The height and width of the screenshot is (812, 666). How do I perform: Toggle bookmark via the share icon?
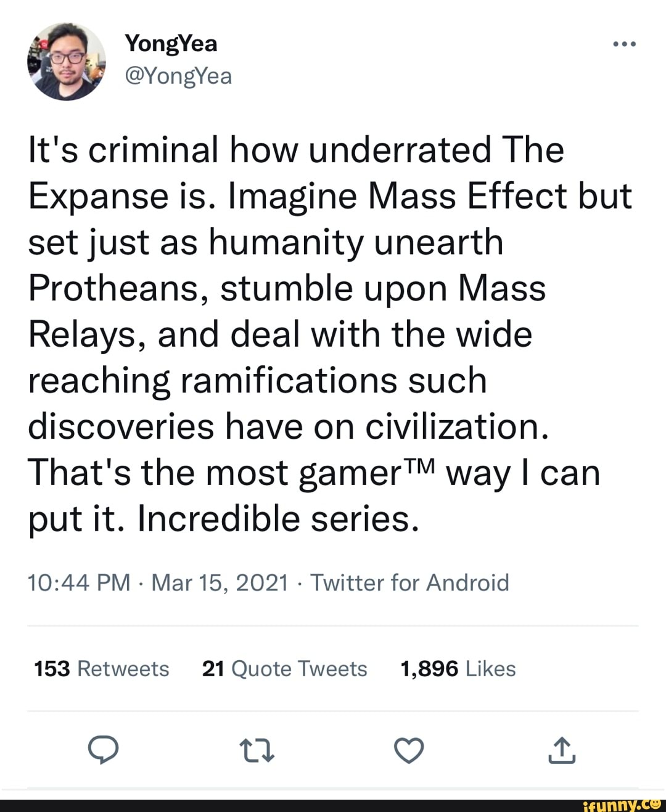coord(562,751)
